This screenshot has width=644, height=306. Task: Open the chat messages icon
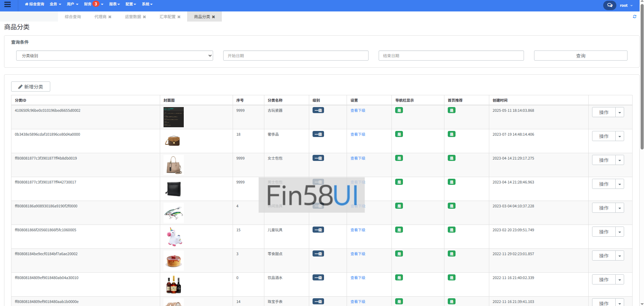click(609, 5)
